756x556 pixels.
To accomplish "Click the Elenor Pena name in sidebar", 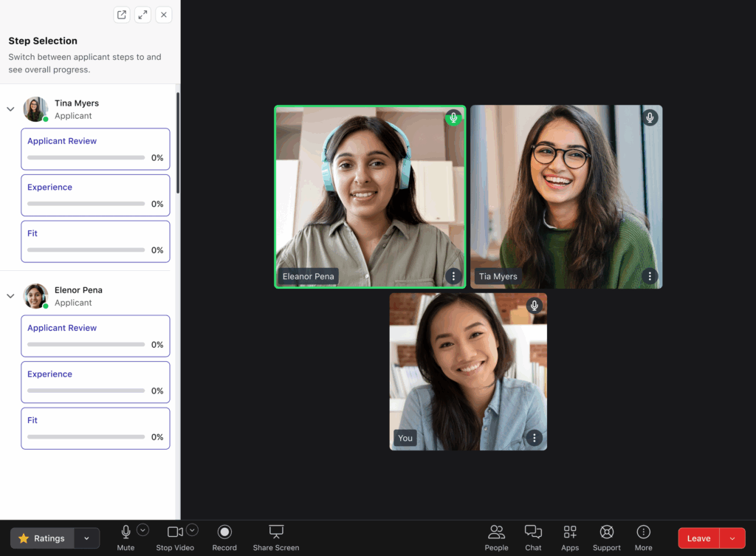I will (78, 290).
